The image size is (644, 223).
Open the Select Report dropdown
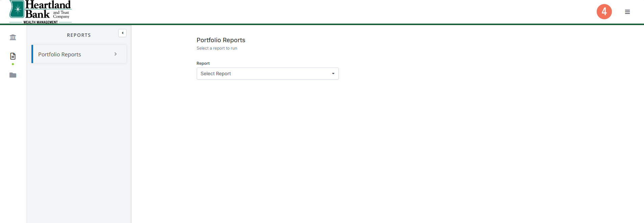pyautogui.click(x=267, y=74)
